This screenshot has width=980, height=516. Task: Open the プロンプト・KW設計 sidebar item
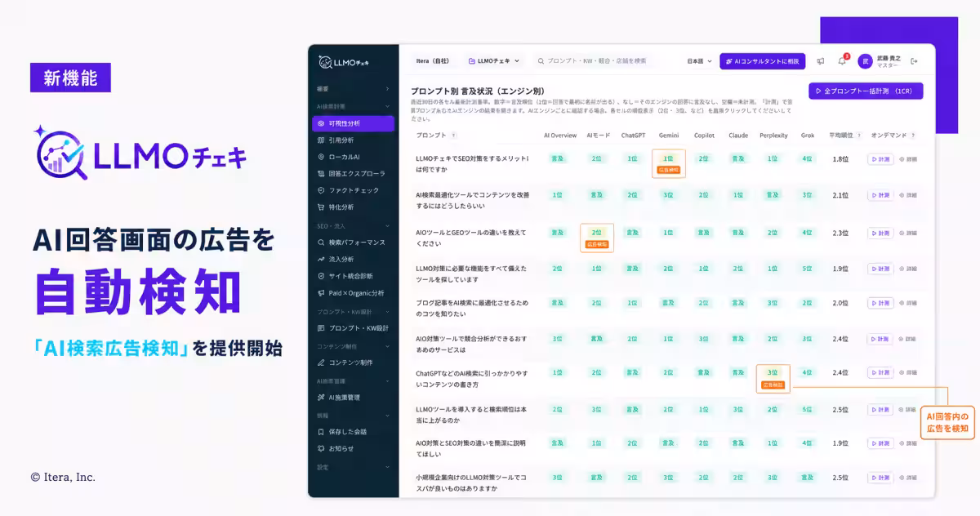point(353,328)
